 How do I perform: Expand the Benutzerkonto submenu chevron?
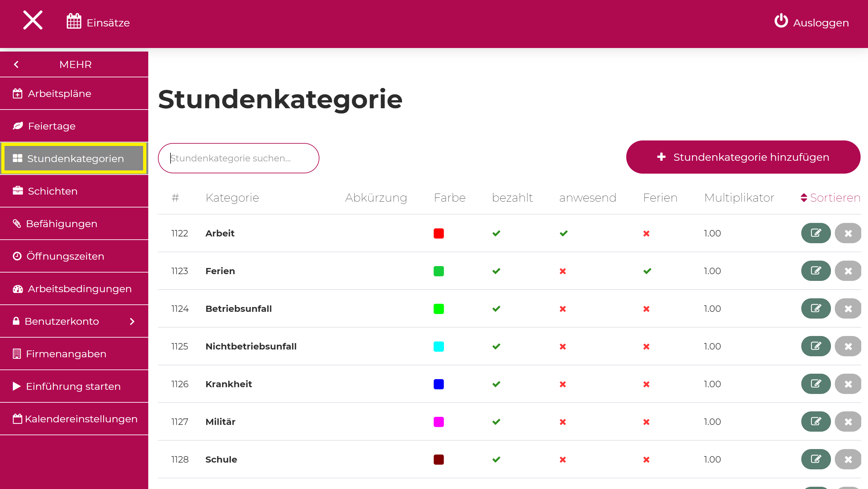(132, 321)
